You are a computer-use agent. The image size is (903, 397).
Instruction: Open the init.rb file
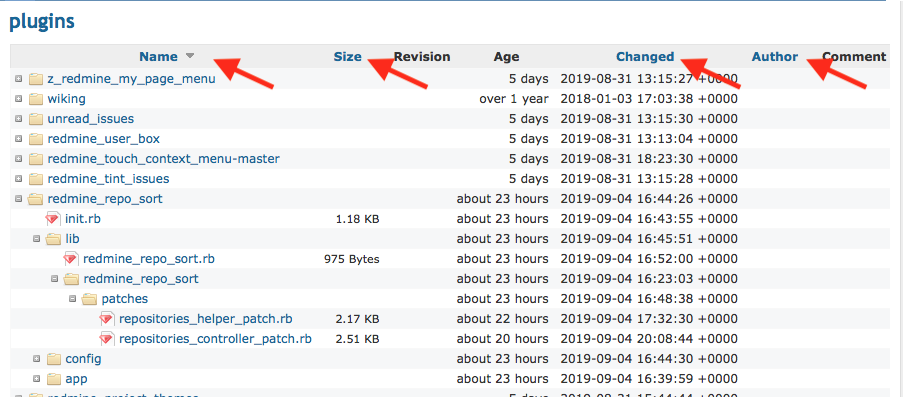click(x=84, y=219)
